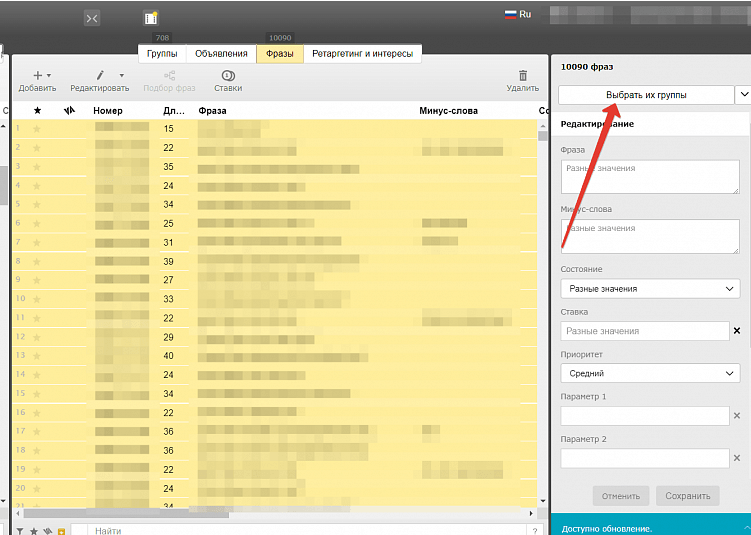Click the orange download-arrow filter icon at bottom

point(61,531)
